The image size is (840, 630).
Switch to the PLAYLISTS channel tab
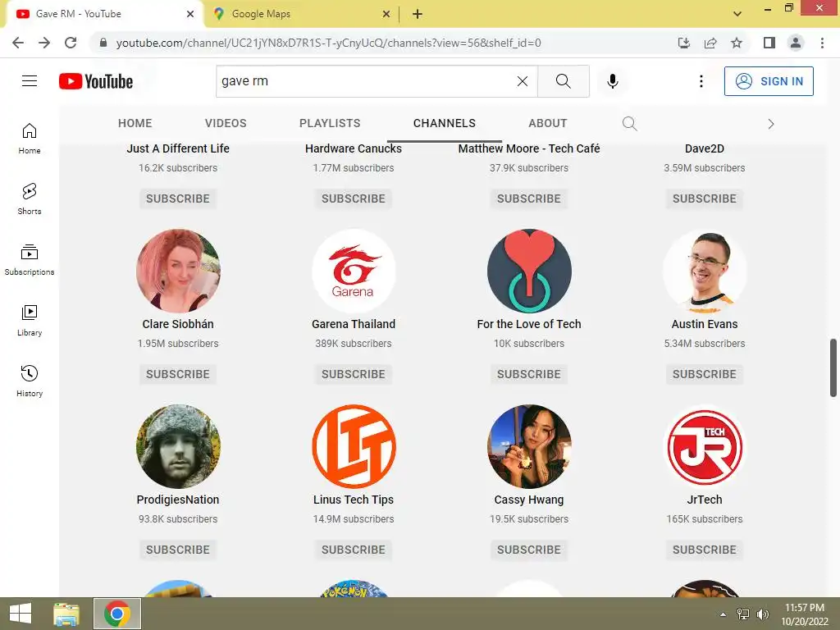pos(330,123)
